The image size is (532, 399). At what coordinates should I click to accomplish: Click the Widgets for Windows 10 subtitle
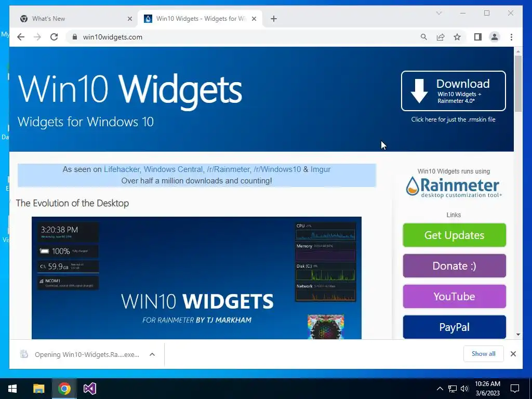[x=86, y=122]
